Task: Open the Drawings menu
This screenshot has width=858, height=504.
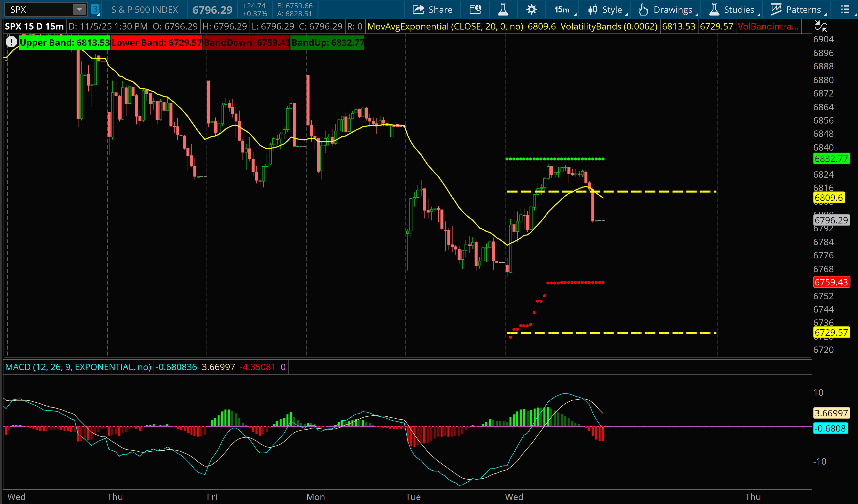Action: [667, 10]
